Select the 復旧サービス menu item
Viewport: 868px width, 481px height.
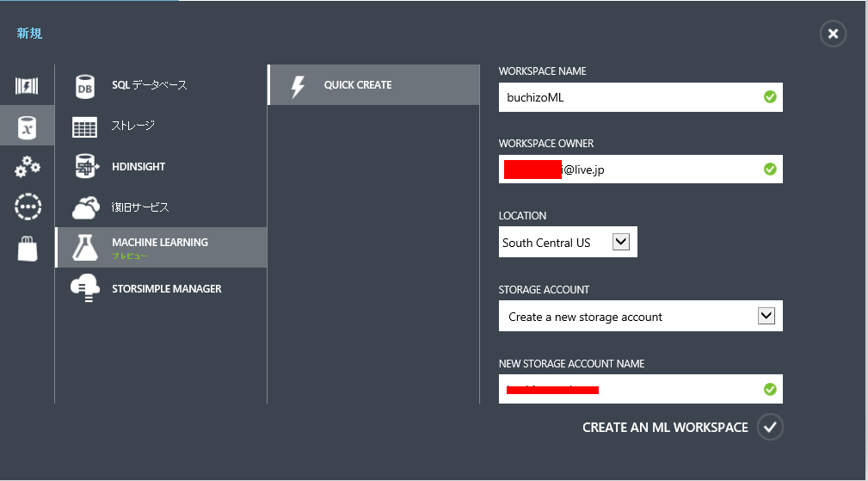click(x=140, y=207)
